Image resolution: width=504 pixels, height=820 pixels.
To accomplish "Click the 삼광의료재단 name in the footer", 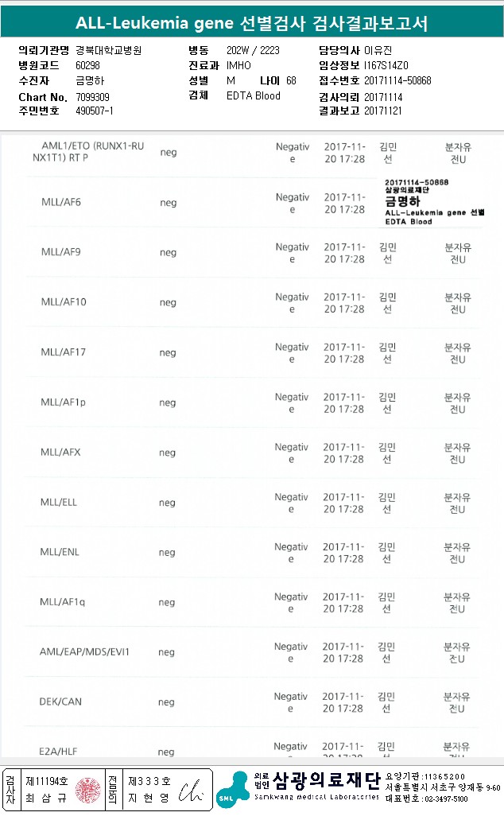I will 326,779.
